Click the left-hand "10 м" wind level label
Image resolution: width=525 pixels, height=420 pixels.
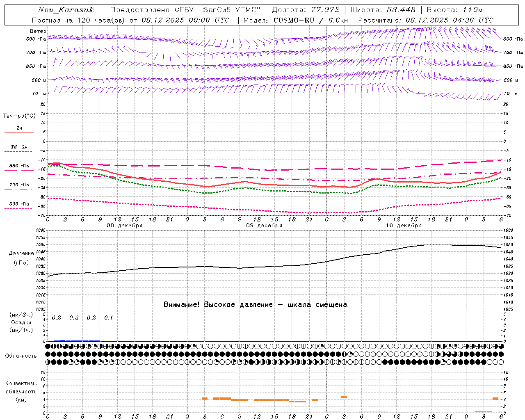coord(39,94)
